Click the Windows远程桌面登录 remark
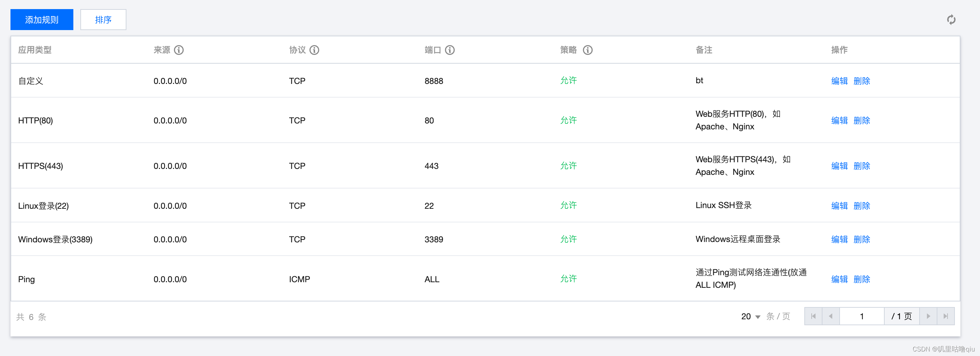 738,239
